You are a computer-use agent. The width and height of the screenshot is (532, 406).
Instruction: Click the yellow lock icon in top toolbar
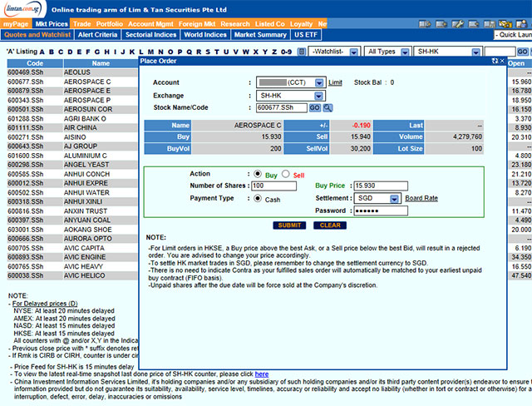point(505,24)
